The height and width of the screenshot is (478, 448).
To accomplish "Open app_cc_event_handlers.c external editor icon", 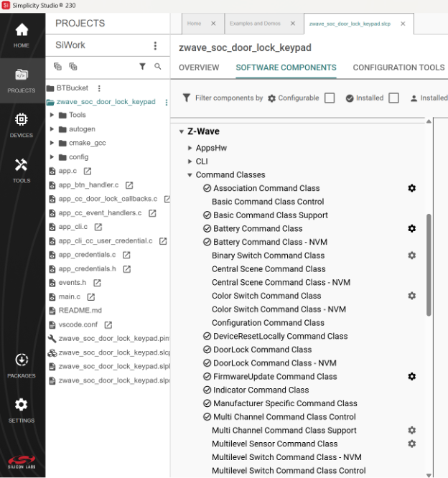I will [x=152, y=213].
